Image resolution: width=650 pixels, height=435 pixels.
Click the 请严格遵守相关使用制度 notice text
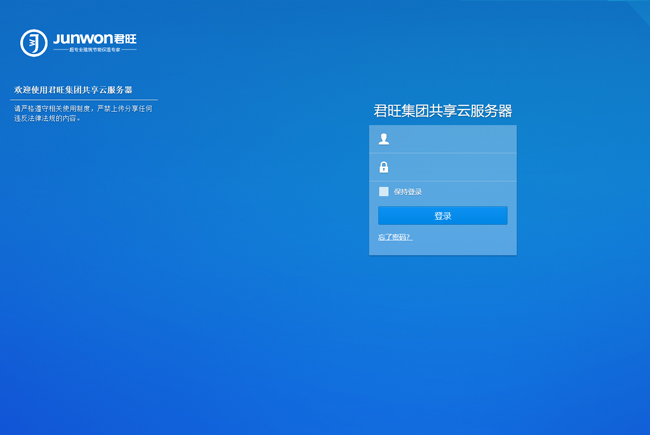tap(83, 113)
